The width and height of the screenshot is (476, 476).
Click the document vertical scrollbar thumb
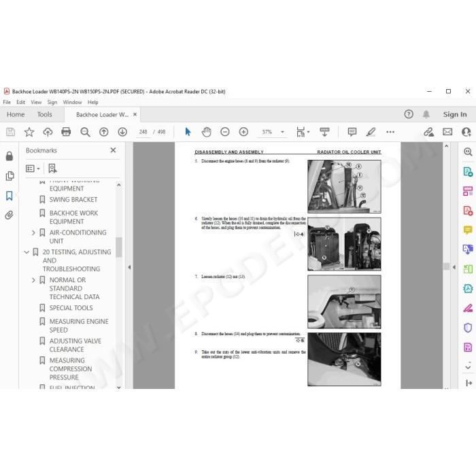click(x=446, y=267)
